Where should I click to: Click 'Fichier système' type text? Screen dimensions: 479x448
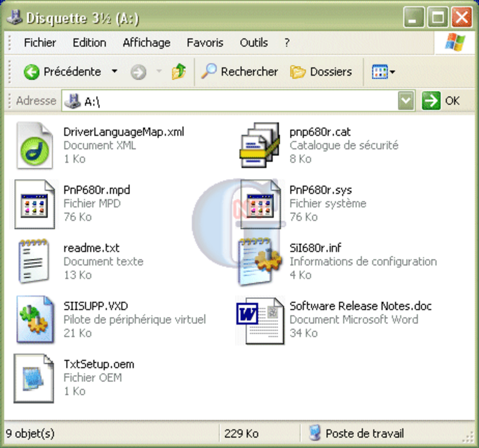(x=328, y=203)
